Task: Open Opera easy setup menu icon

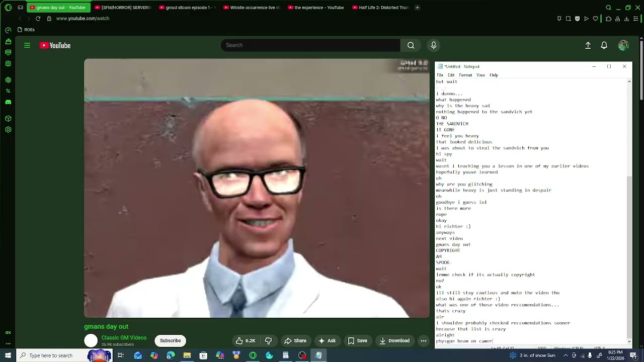Action: point(635,19)
